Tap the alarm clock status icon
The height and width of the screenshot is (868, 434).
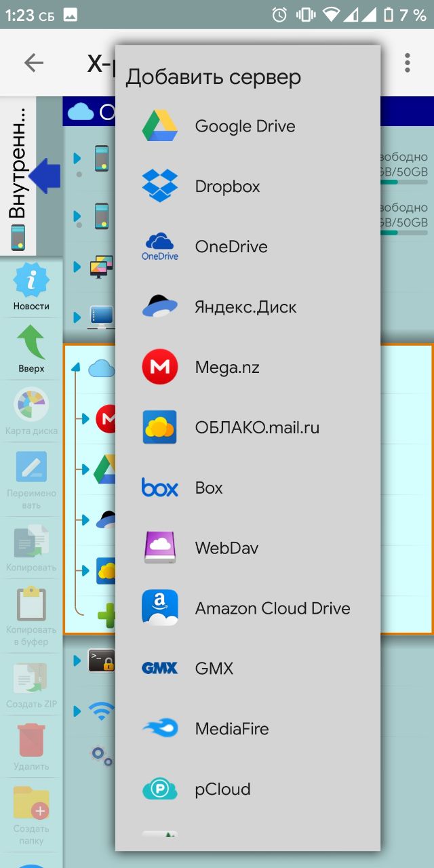coord(279,14)
